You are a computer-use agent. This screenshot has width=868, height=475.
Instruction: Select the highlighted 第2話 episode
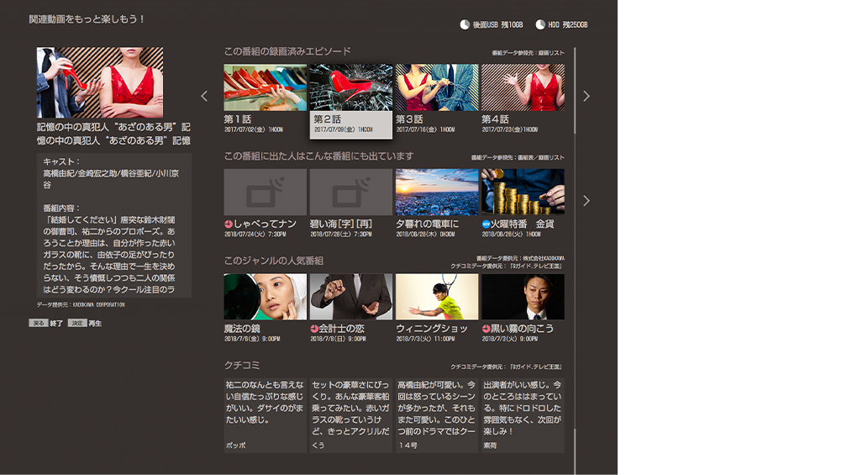click(x=350, y=100)
